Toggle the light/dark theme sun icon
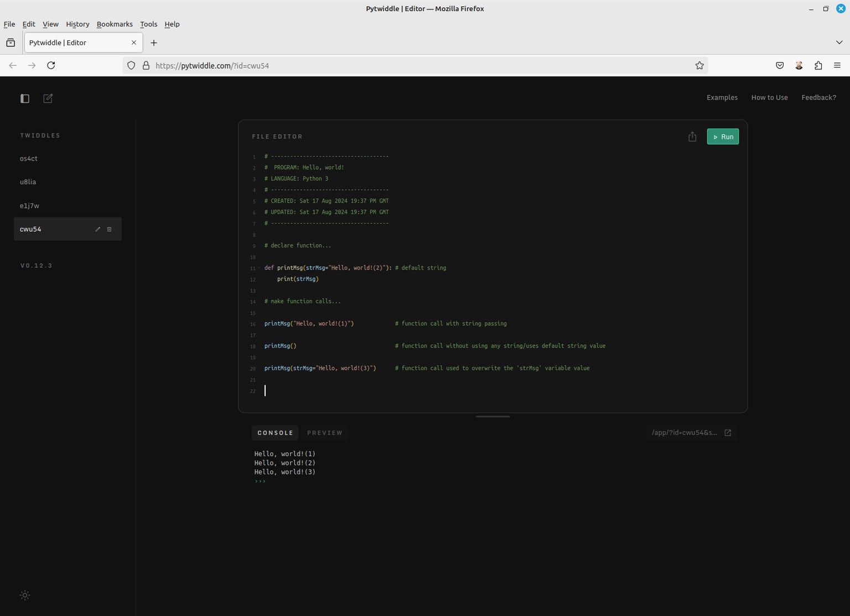 tap(25, 596)
